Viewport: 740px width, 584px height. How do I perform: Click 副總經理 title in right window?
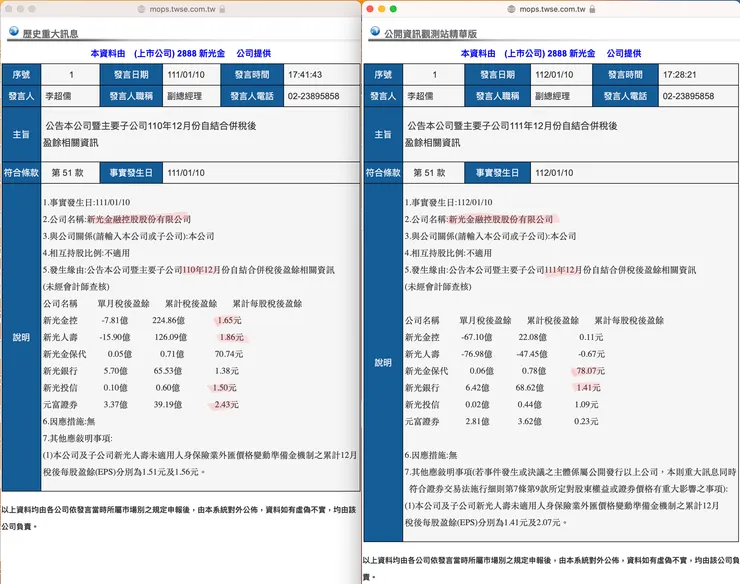tap(552, 96)
